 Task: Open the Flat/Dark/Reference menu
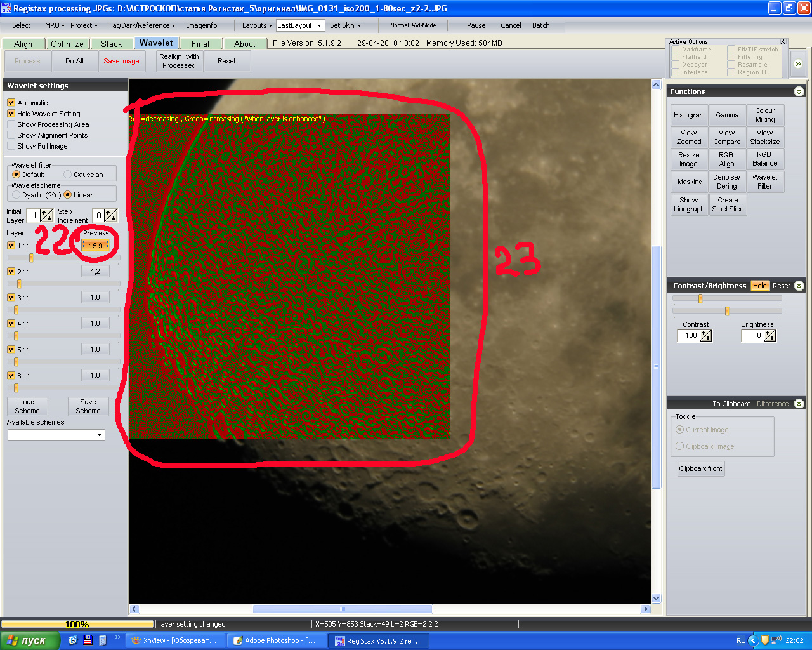tap(141, 25)
